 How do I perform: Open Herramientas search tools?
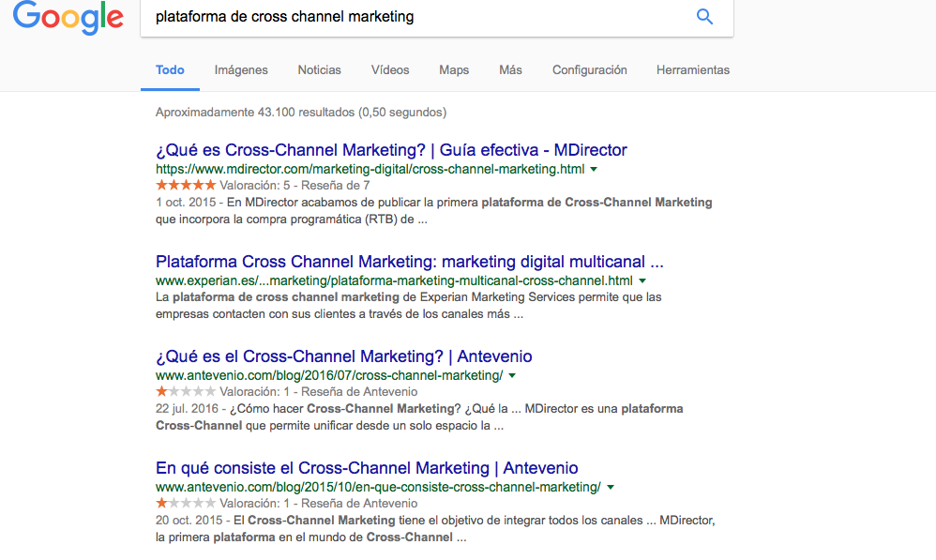pyautogui.click(x=693, y=69)
